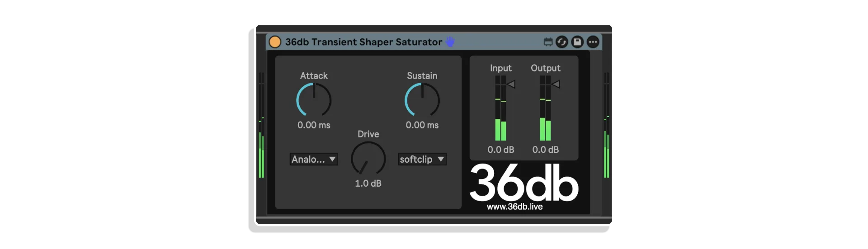Toggle the device activator power button
This screenshot has width=868, height=249.
[275, 42]
